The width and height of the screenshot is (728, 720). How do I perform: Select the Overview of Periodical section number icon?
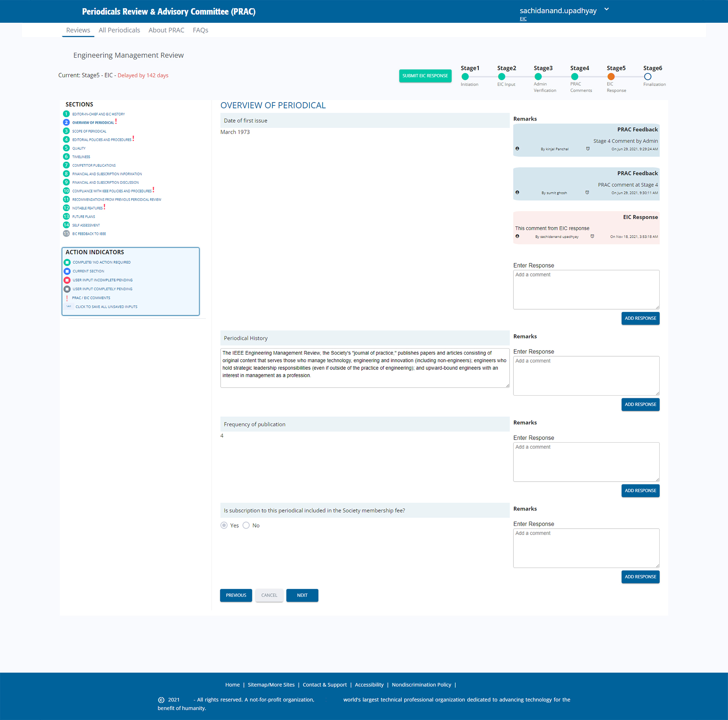(66, 122)
